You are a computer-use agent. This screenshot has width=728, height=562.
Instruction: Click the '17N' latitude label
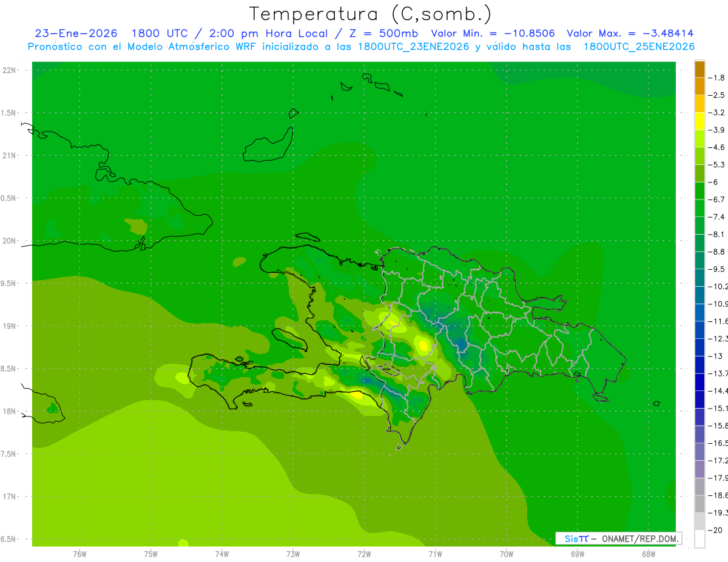point(9,497)
